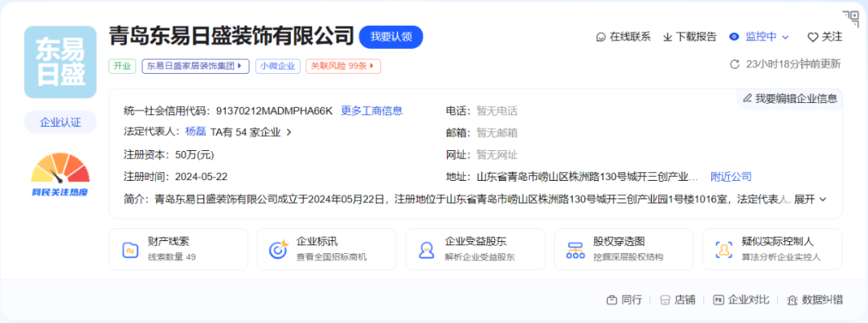Click the 下载报告 text
Viewport: 868px width, 323px height.
(696, 37)
